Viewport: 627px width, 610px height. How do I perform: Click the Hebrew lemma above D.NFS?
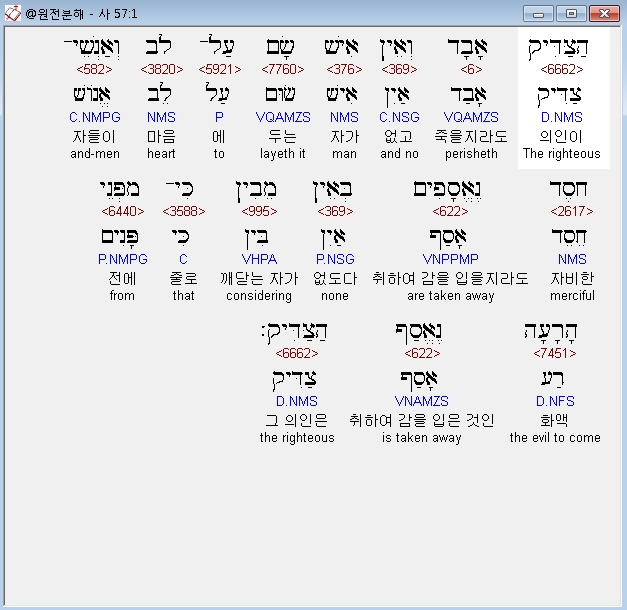(x=553, y=378)
